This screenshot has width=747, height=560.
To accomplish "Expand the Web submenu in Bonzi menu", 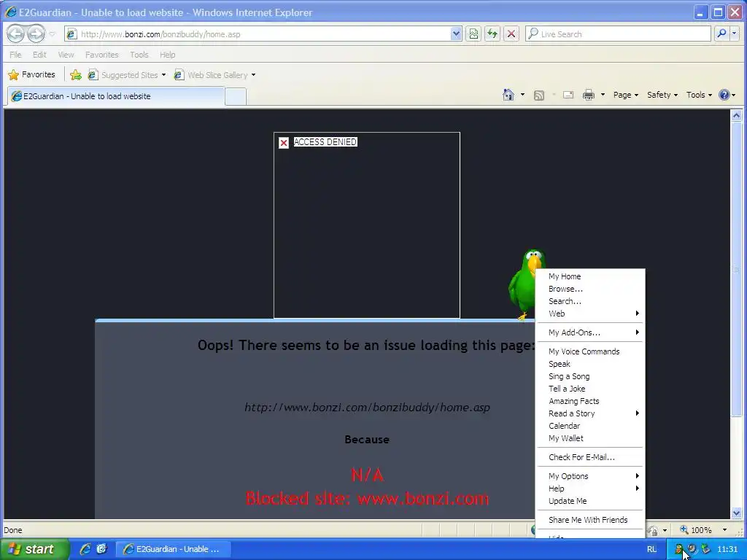I will (x=591, y=314).
